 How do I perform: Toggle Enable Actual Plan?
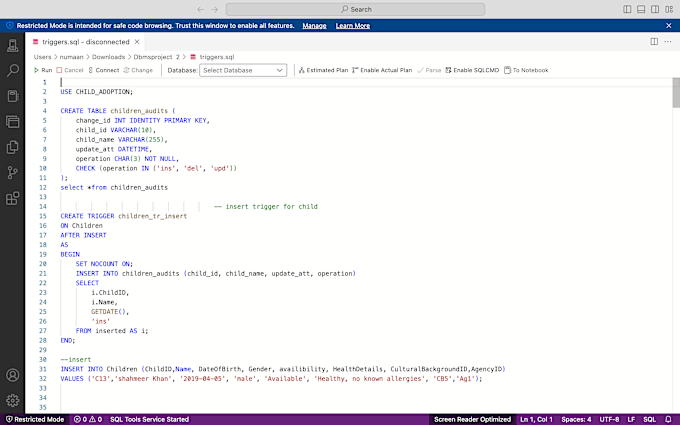point(382,70)
